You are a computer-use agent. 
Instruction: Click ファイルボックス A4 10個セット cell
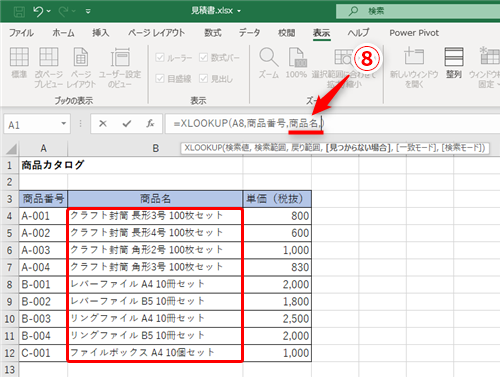155,353
